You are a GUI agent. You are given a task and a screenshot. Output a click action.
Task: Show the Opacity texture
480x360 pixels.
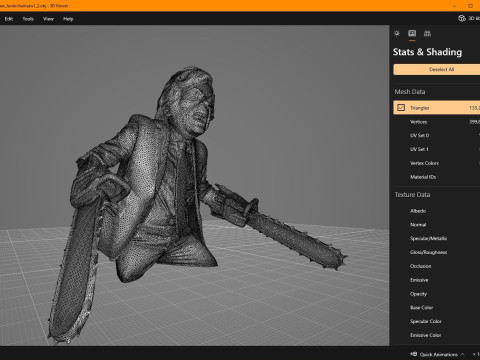click(x=437, y=294)
